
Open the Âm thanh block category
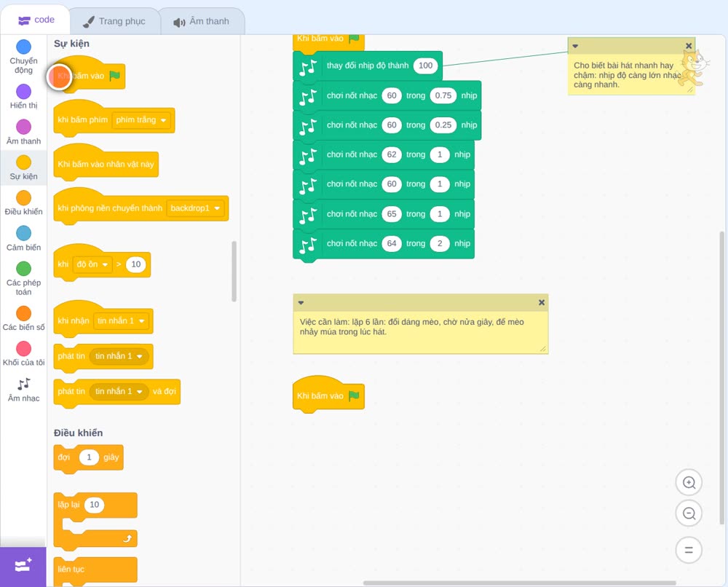(24, 132)
